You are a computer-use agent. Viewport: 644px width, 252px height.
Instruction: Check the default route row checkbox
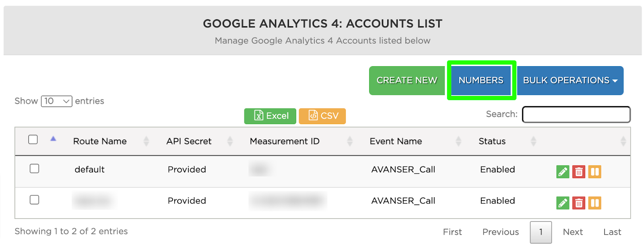[35, 169]
